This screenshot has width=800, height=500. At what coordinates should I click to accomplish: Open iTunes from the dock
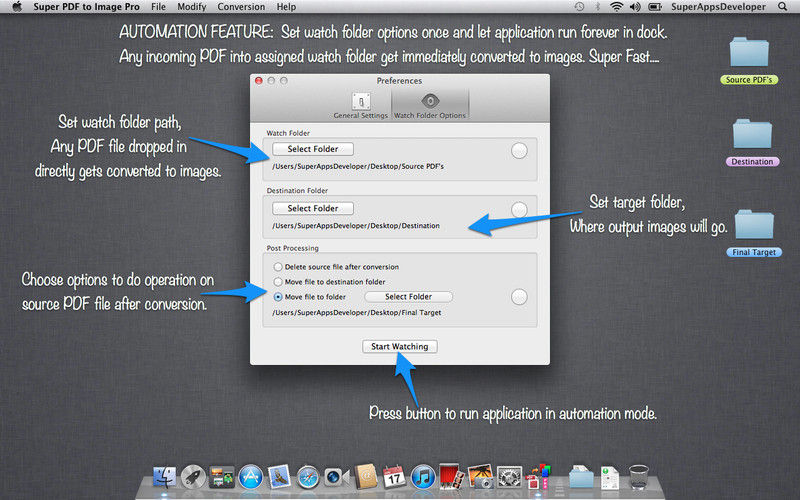click(421, 477)
